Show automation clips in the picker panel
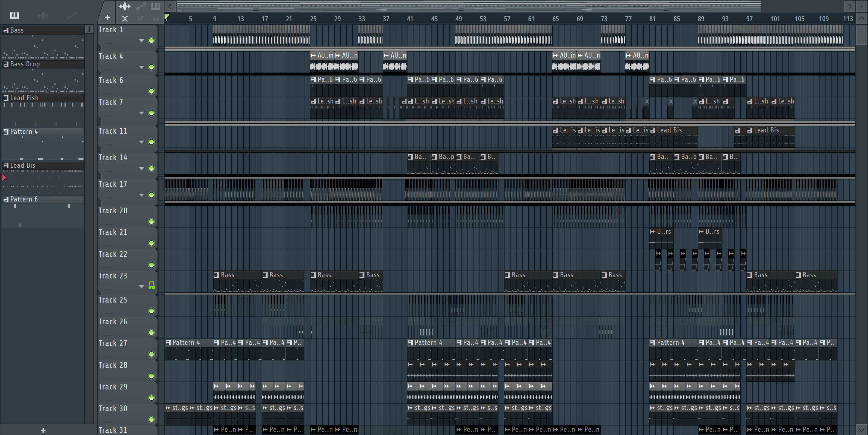868x435 pixels. tap(72, 15)
